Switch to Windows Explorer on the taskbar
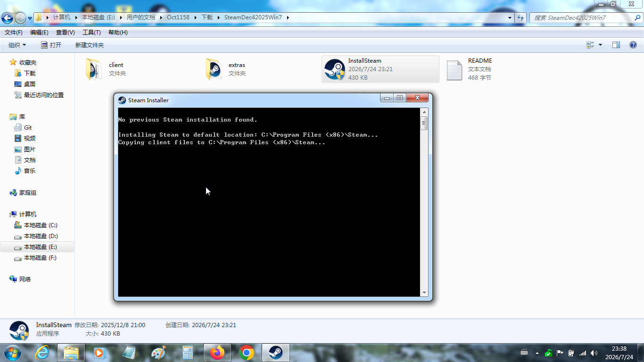 pos(71,353)
